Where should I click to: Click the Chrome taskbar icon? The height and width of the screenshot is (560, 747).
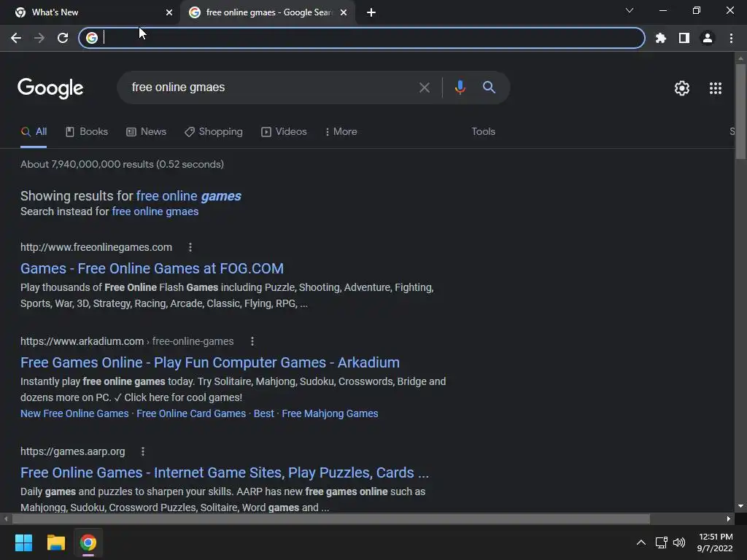pyautogui.click(x=88, y=542)
